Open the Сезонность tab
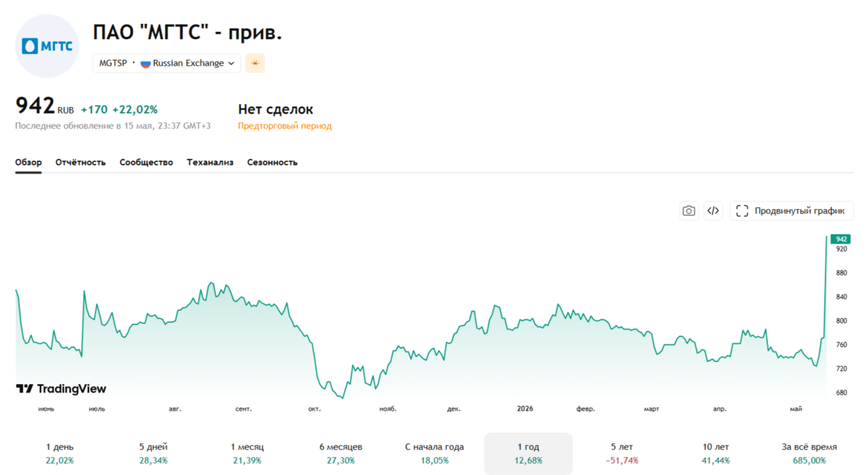The width and height of the screenshot is (868, 475). click(x=272, y=163)
